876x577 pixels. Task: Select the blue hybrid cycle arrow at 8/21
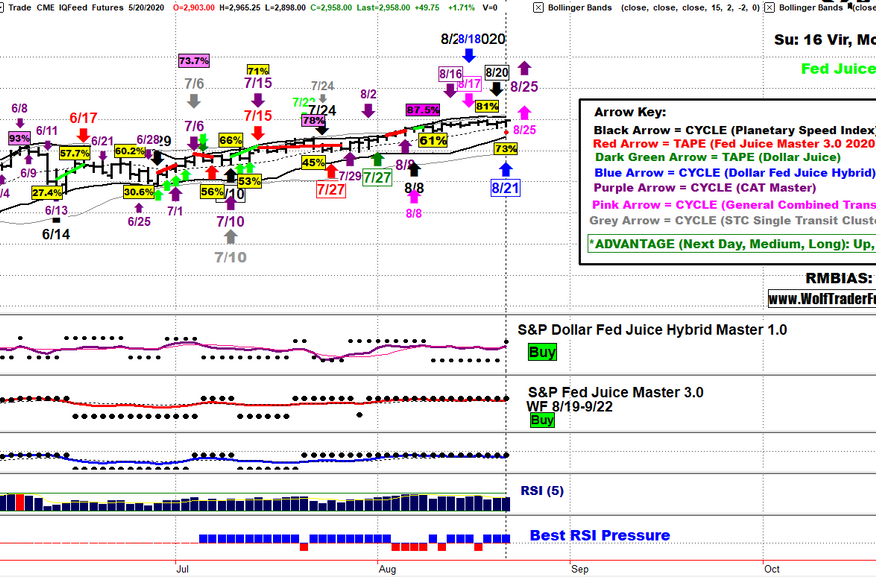click(x=505, y=170)
